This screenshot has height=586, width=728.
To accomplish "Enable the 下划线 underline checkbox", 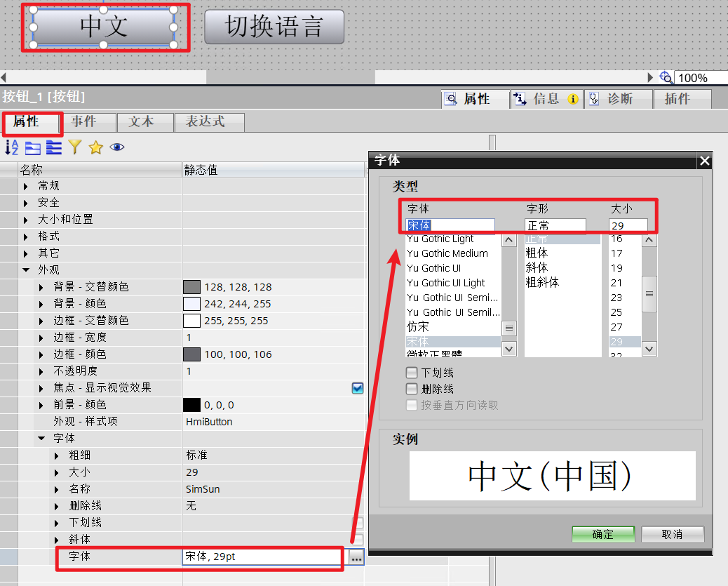I will tap(411, 373).
